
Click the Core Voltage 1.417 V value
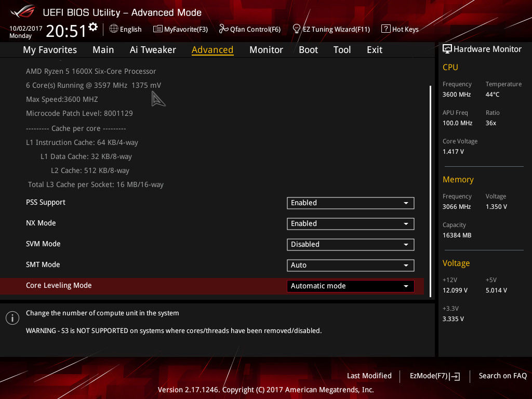(453, 152)
